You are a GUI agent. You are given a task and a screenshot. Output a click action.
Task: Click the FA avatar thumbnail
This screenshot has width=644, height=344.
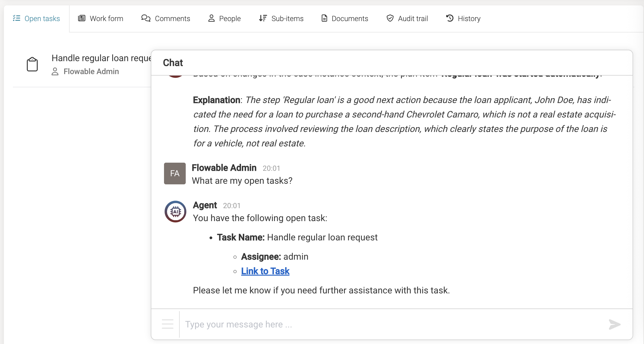click(175, 173)
